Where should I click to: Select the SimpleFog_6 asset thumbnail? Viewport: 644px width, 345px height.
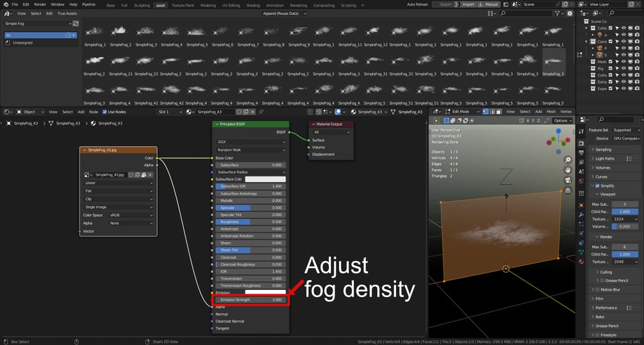[x=223, y=37]
